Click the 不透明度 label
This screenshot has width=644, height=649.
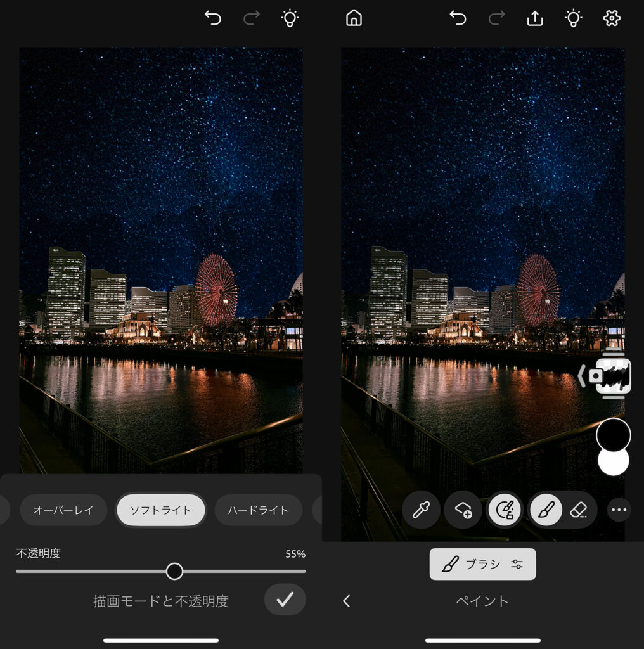(39, 553)
